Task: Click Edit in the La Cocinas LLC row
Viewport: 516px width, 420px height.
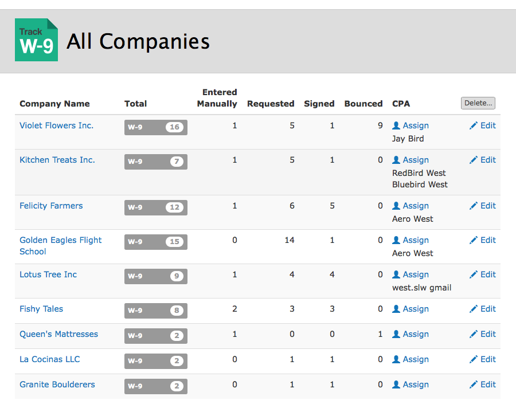Action: [482, 359]
